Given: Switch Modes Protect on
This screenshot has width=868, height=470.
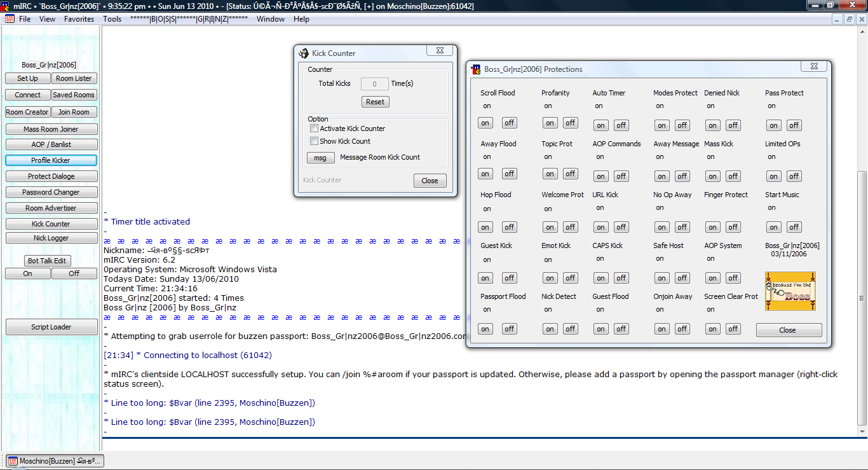Looking at the screenshot, I should (x=662, y=125).
